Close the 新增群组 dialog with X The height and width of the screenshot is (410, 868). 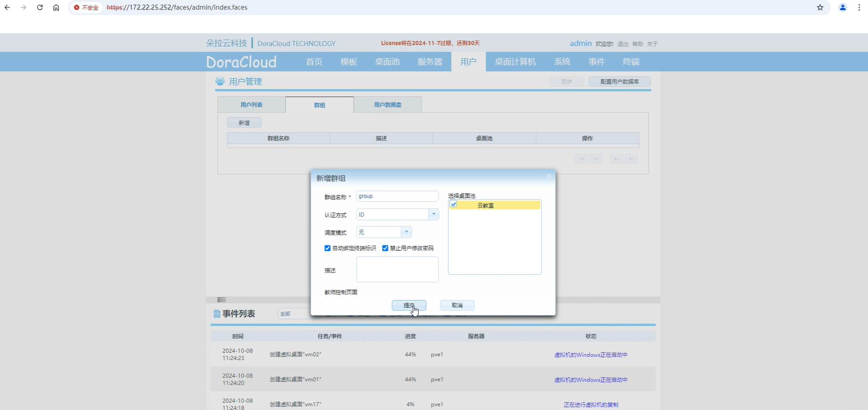pos(549,176)
